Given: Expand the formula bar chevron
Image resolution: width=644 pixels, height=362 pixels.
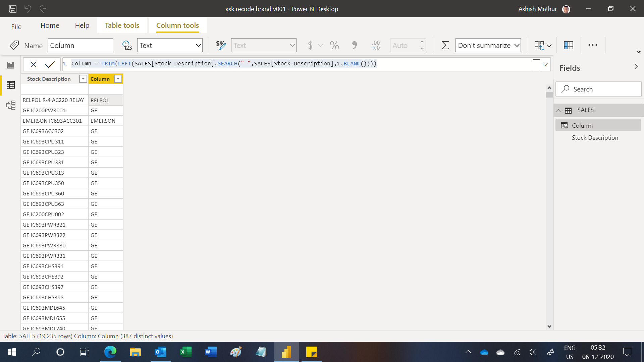Looking at the screenshot, I should click(x=545, y=65).
